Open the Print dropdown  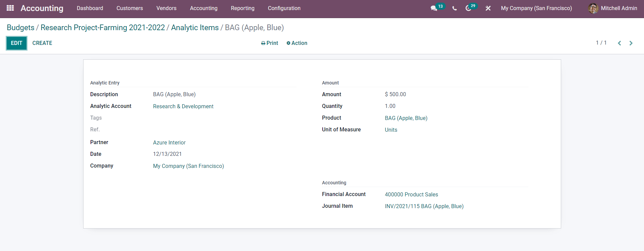coord(270,43)
